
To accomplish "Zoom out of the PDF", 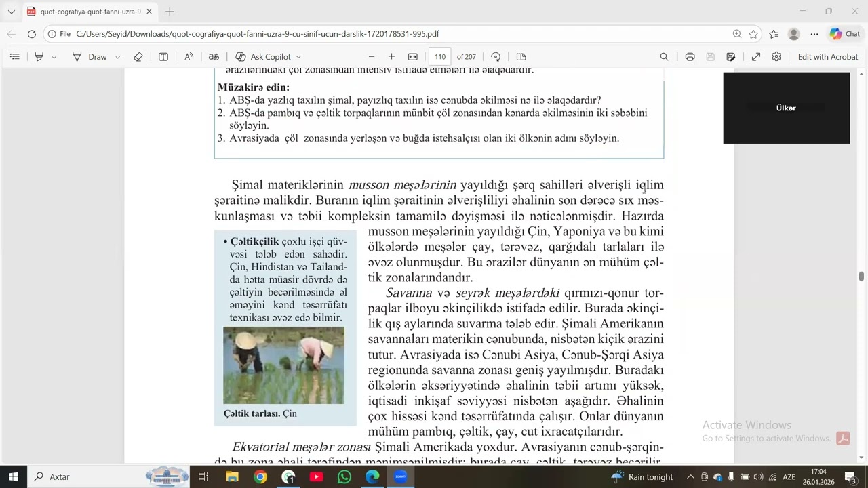I will [x=371, y=57].
